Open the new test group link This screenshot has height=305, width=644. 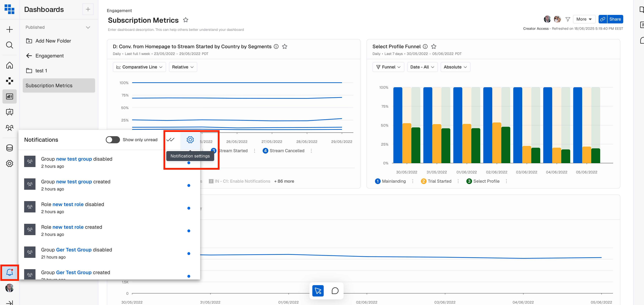pos(74,159)
